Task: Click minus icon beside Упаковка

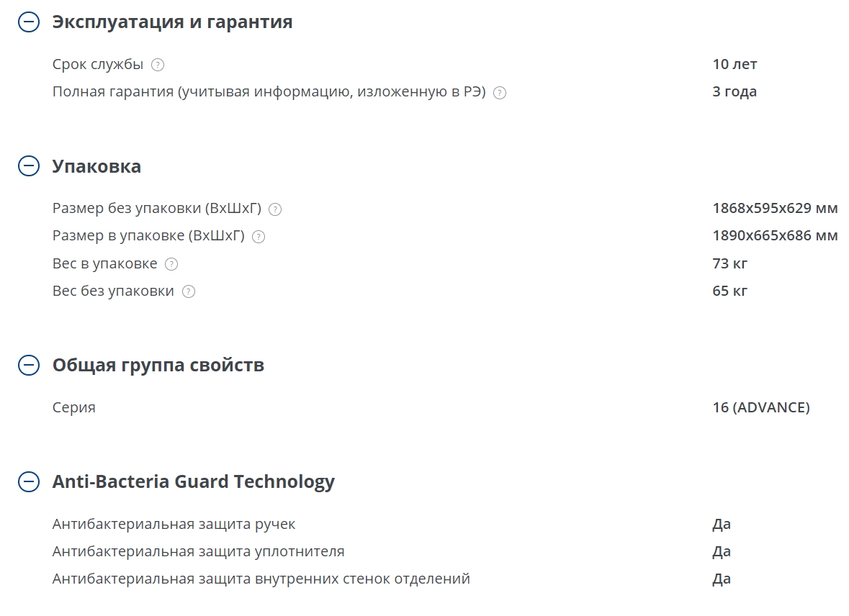Action: (x=29, y=167)
